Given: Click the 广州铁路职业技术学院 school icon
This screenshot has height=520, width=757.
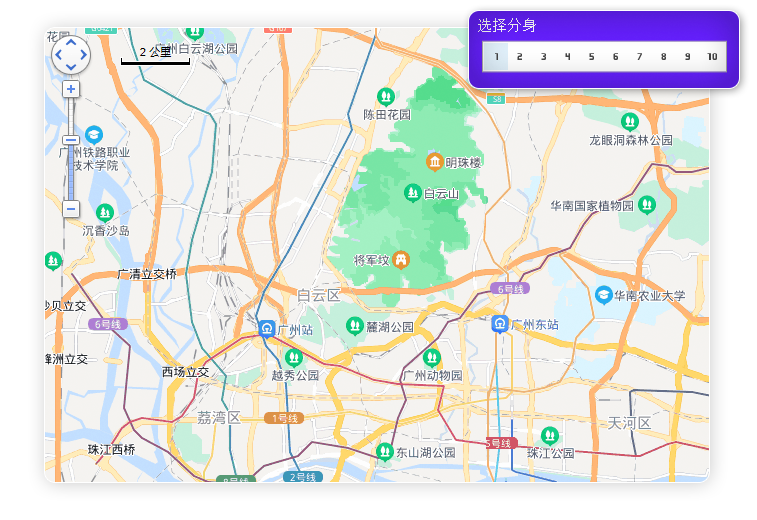Looking at the screenshot, I should click(94, 135).
